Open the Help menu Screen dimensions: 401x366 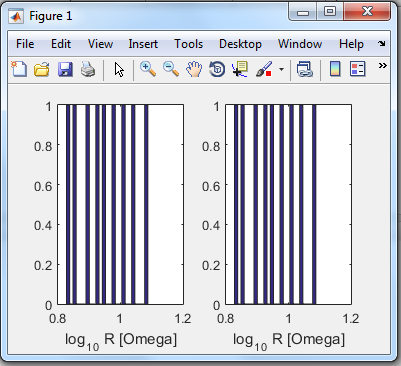[351, 44]
